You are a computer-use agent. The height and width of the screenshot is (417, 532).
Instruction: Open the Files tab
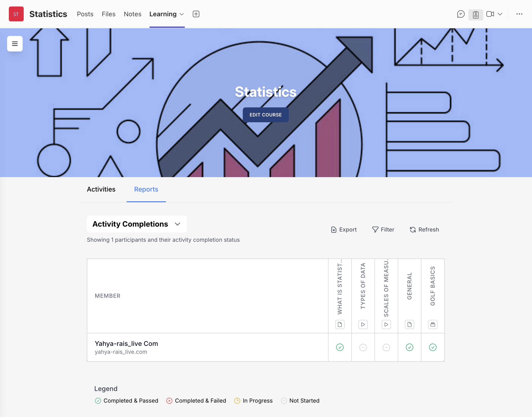coord(108,14)
